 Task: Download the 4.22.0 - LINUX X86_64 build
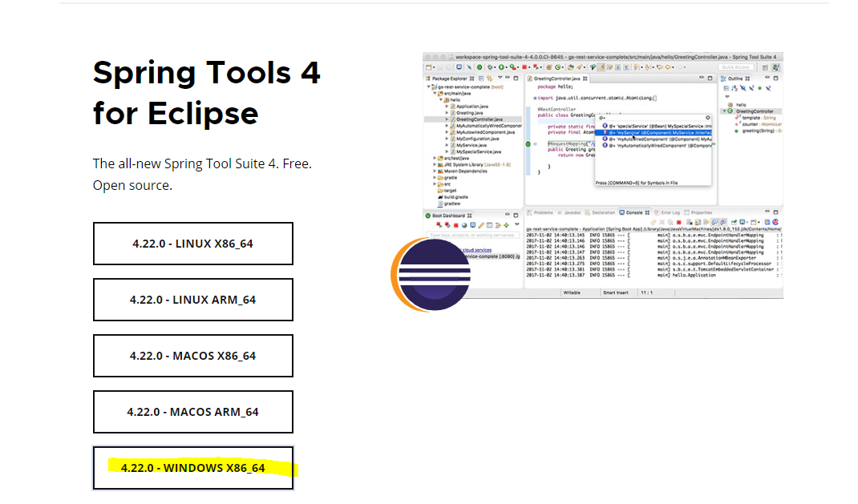tap(193, 244)
